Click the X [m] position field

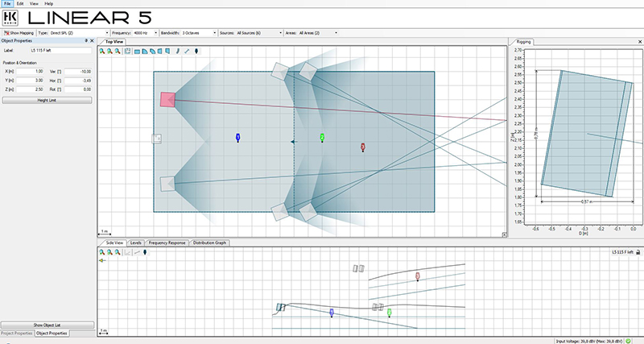pos(30,72)
